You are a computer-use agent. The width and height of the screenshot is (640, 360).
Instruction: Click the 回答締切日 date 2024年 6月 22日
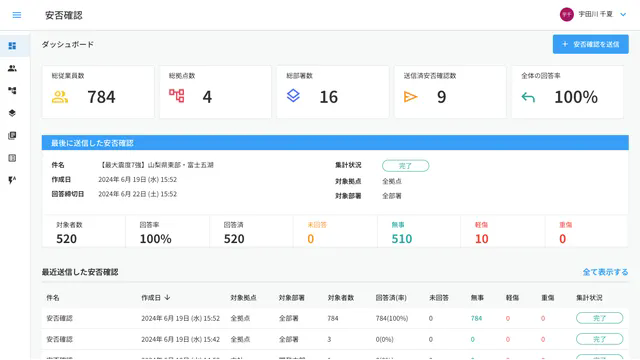point(138,194)
